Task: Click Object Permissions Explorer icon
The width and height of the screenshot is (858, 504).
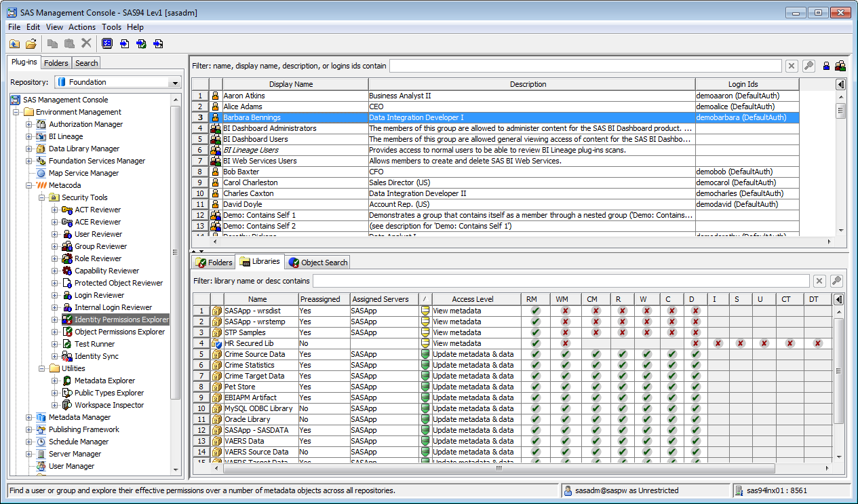Action: coord(67,332)
